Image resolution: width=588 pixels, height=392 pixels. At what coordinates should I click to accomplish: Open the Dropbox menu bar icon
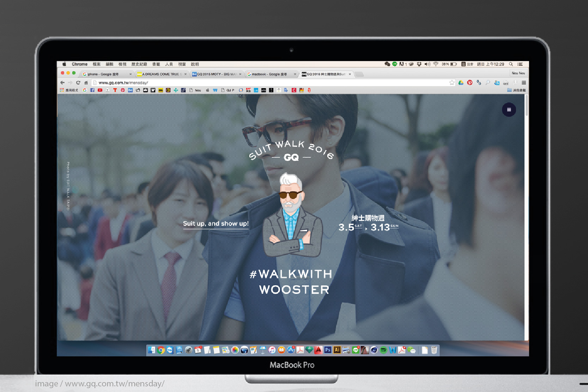(x=419, y=64)
